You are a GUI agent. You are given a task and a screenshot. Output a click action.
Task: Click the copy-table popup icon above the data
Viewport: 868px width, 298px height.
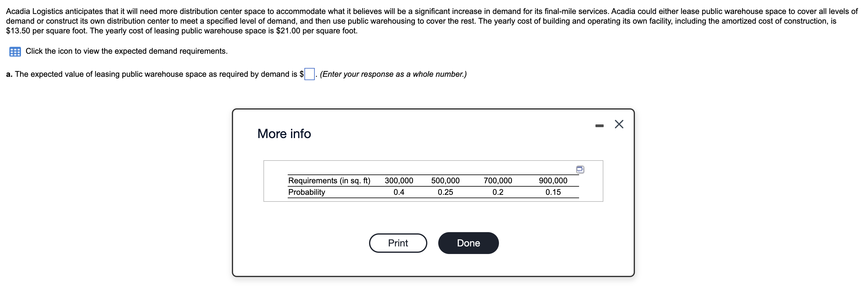tap(580, 170)
